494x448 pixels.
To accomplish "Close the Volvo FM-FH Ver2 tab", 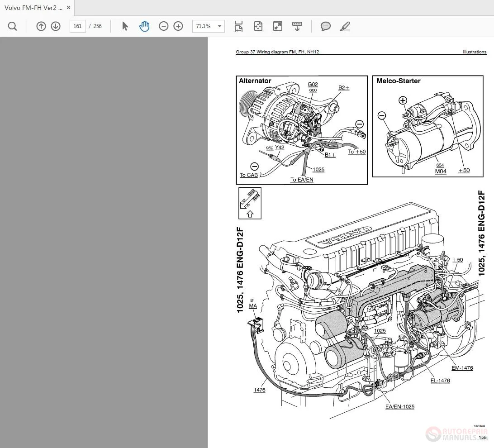I will (68, 8).
